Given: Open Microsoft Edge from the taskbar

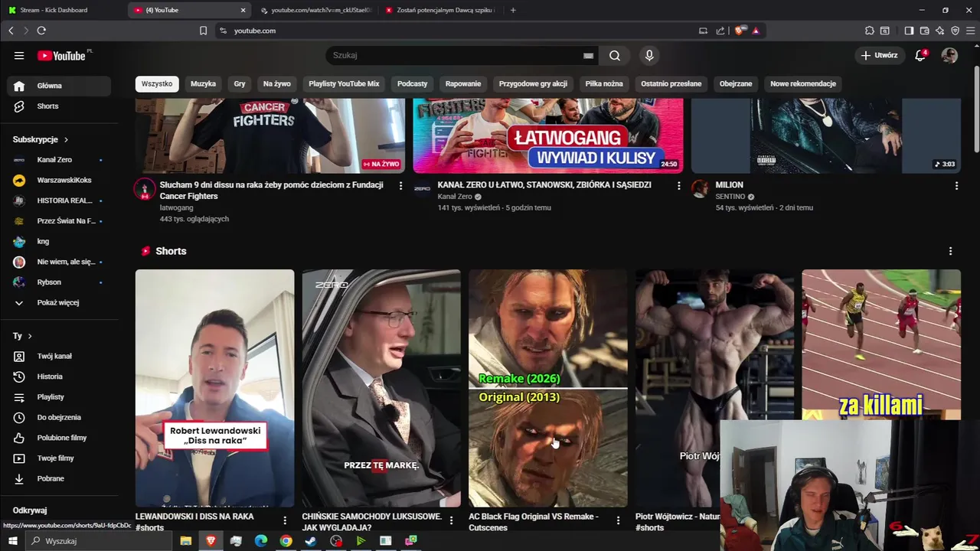Looking at the screenshot, I should coord(261,541).
